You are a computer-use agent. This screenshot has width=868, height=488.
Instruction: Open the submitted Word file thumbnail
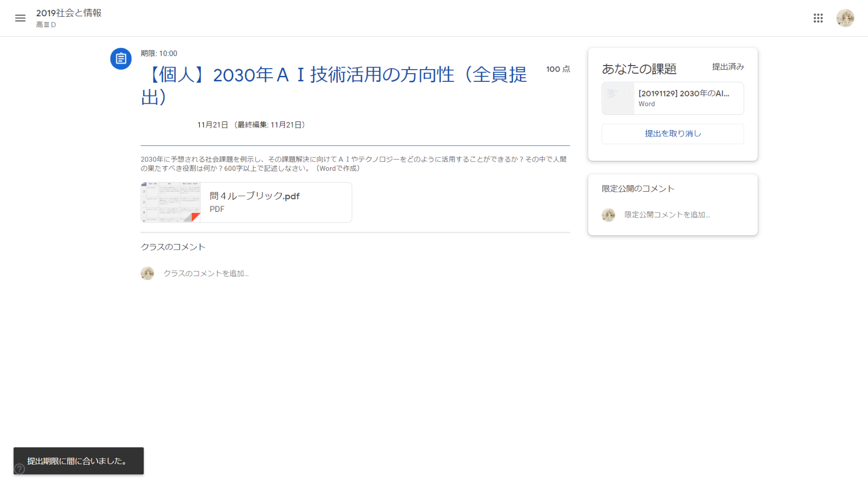[618, 99]
